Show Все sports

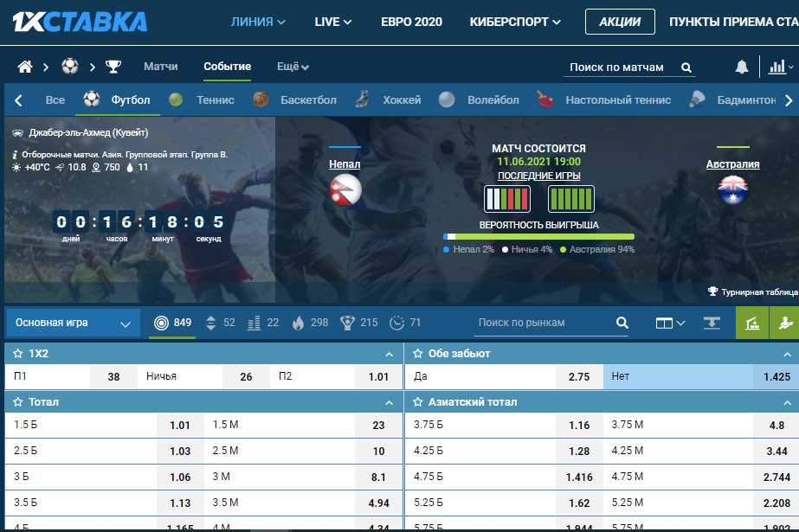[55, 99]
